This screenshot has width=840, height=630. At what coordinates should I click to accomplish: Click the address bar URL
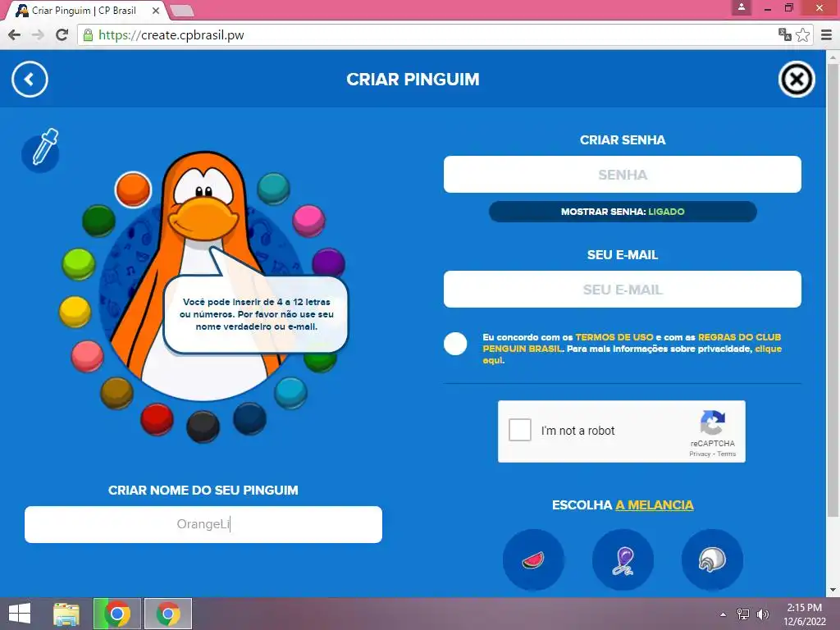coord(171,34)
